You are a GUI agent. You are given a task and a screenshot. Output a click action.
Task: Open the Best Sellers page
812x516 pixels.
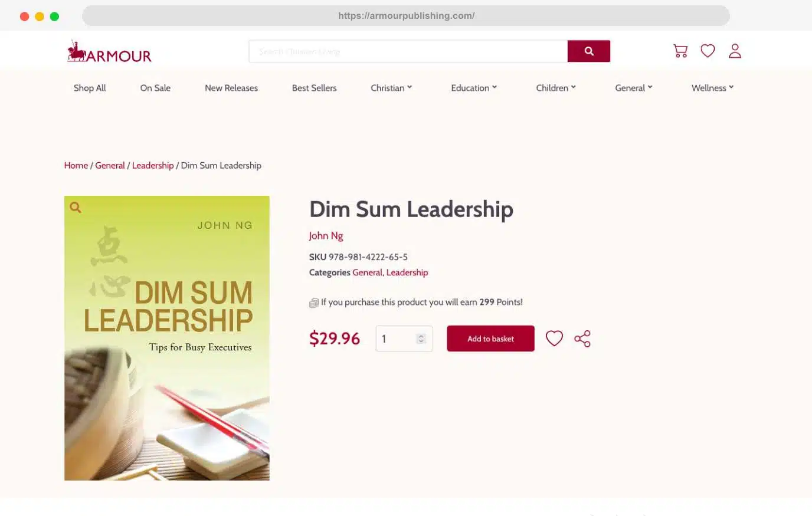(314, 88)
